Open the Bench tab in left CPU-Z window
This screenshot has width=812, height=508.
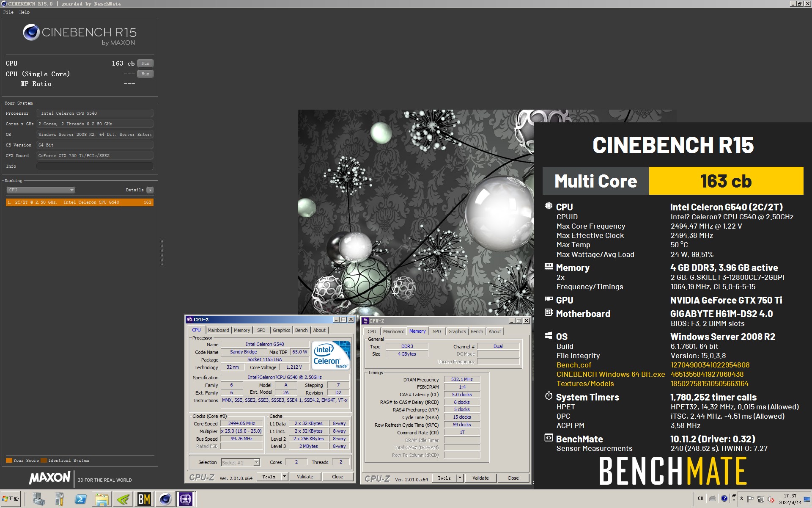point(302,330)
